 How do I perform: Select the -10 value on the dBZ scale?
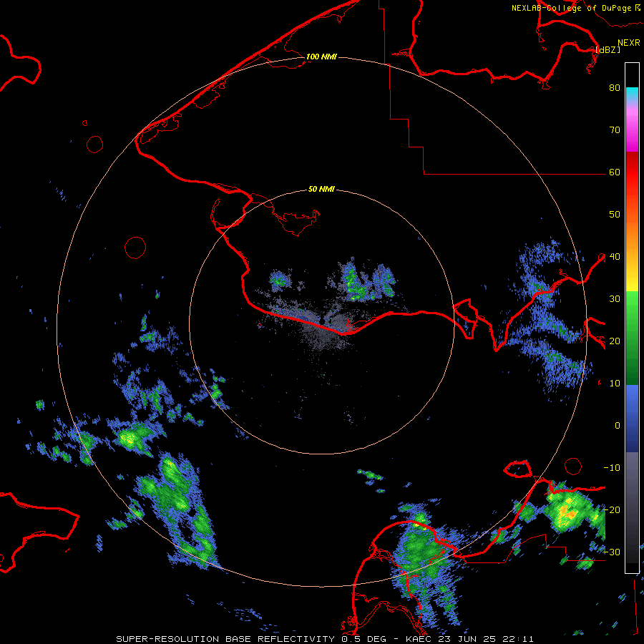(x=612, y=468)
